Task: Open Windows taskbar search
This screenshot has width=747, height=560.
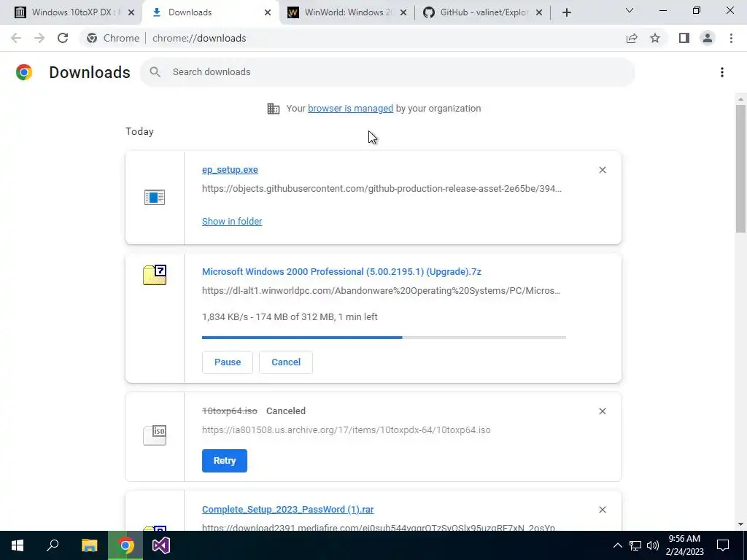Action: 53,545
